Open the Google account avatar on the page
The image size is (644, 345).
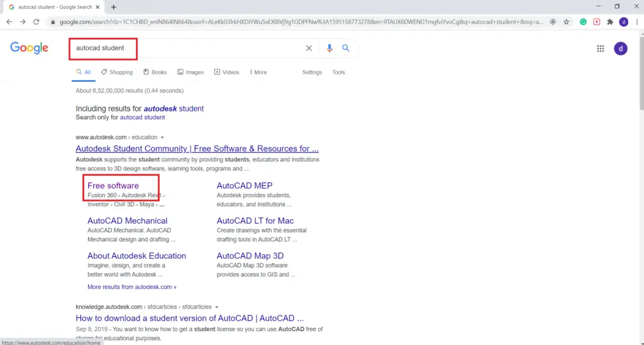[621, 48]
